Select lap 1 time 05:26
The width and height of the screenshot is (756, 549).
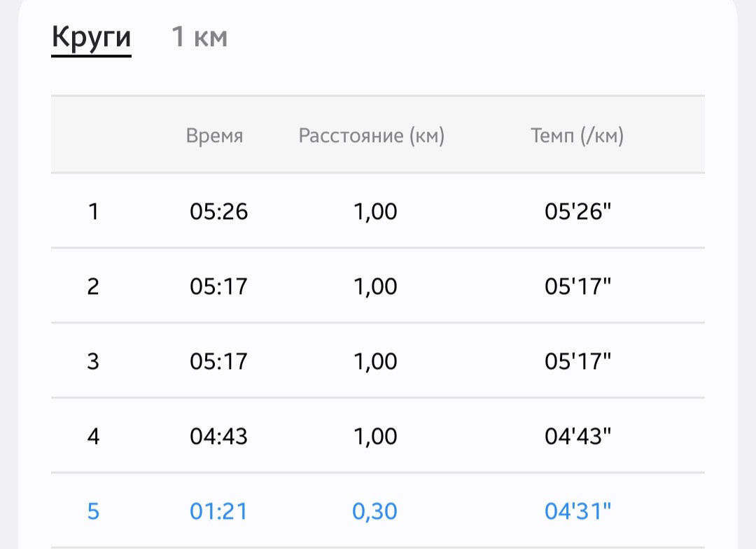[x=218, y=211]
